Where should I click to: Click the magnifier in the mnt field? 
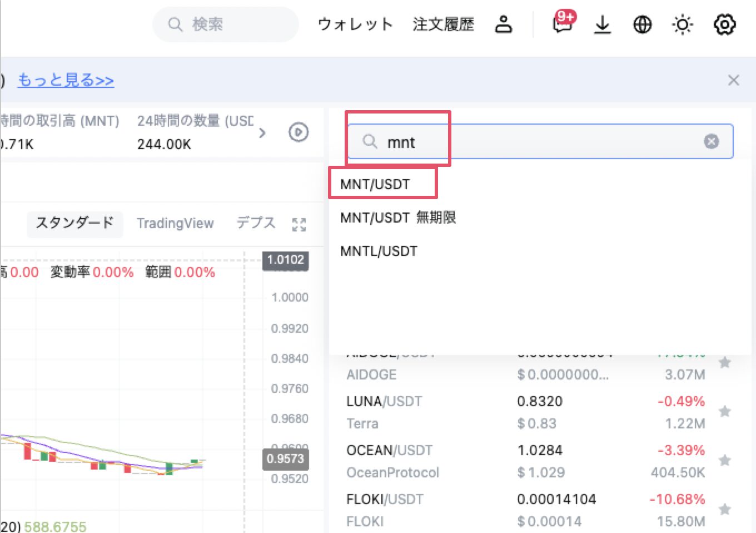(370, 141)
